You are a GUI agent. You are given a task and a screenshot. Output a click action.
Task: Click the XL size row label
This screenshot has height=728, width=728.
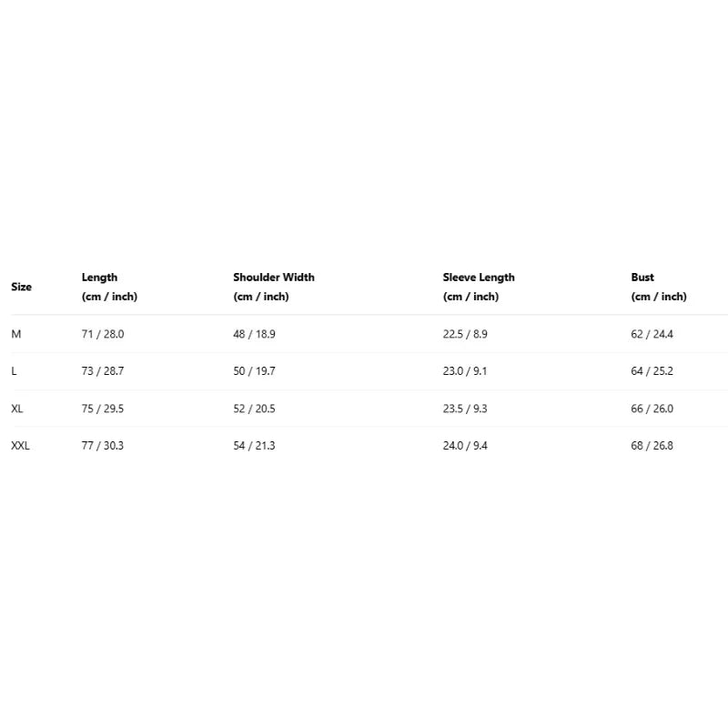17,409
